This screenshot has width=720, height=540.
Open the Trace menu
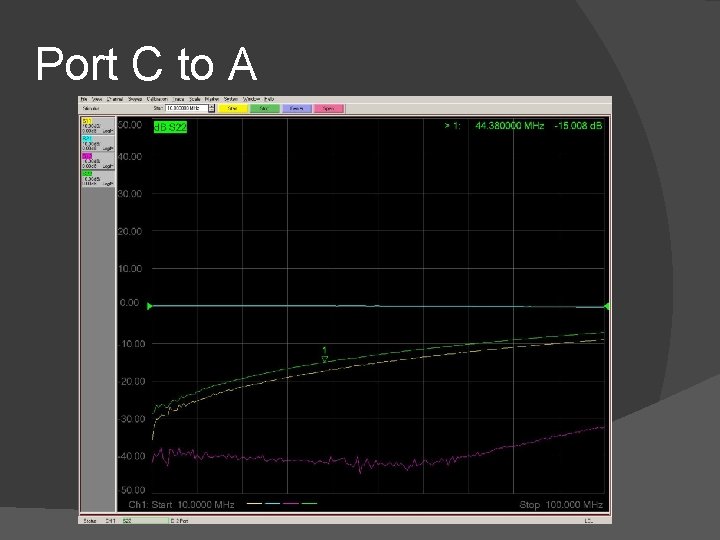(179, 99)
